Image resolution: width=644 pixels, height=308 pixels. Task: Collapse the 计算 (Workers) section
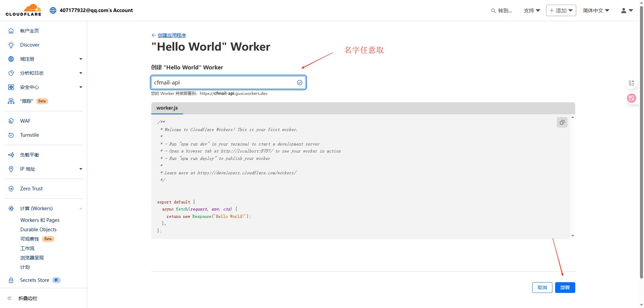click(80, 208)
